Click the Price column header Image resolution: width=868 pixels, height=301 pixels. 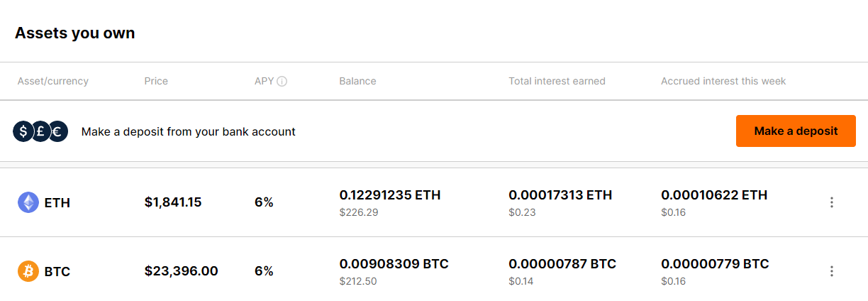[x=156, y=81]
